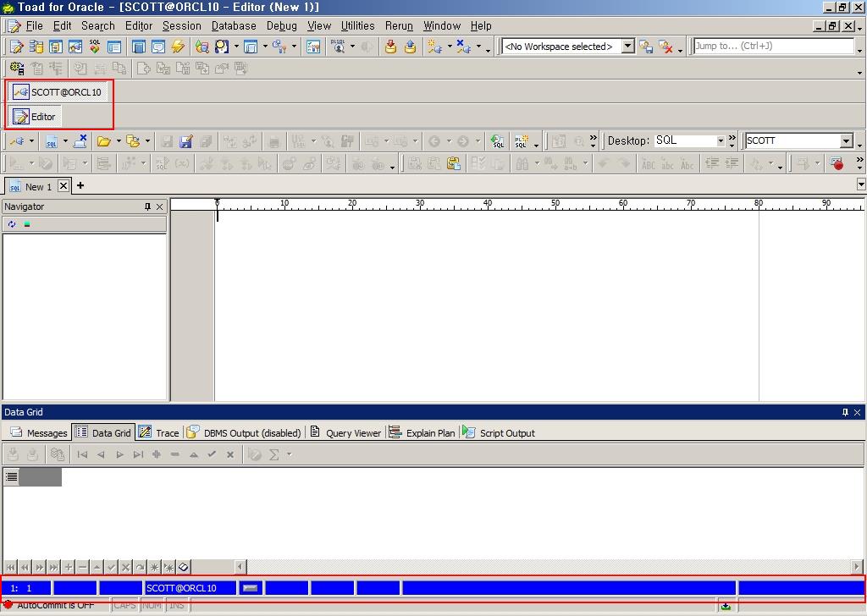
Task: Click the Rollback icon in toolbar
Action: [410, 47]
